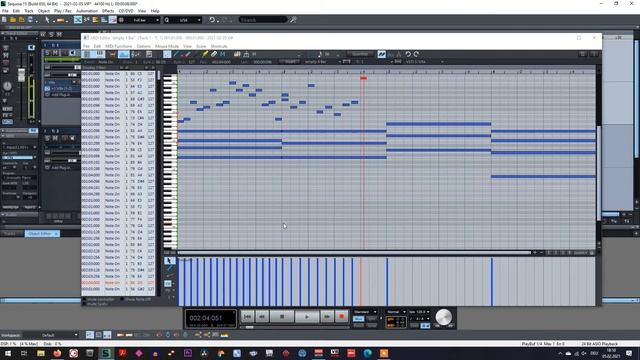
Task: Select arrow tool in velocity lane
Action: (x=169, y=260)
